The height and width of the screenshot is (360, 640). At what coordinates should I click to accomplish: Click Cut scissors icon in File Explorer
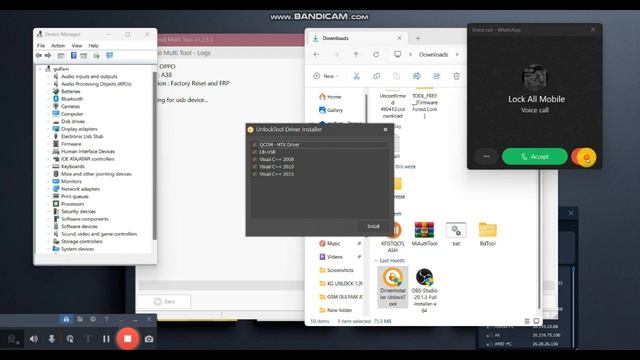(x=356, y=76)
